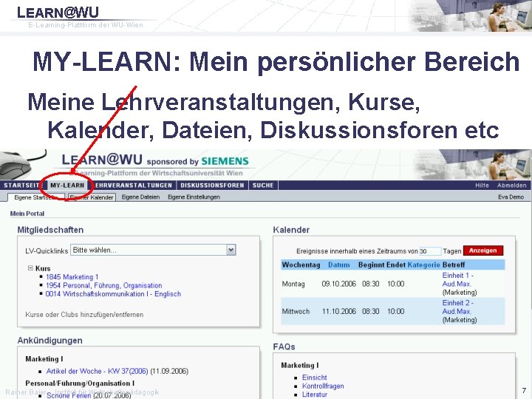Open the Eigene Dateien sub-tab
532x399 pixels.
click(x=140, y=197)
